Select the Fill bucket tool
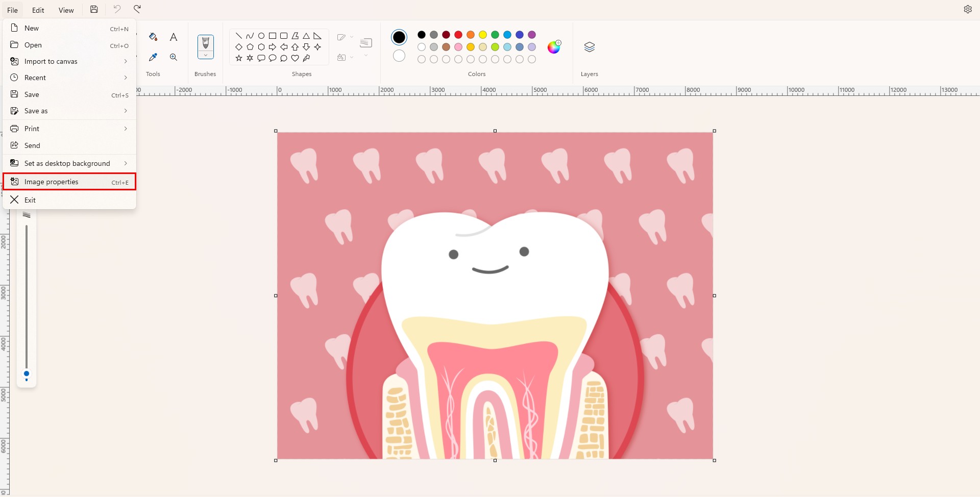This screenshot has height=497, width=980. 153,37
